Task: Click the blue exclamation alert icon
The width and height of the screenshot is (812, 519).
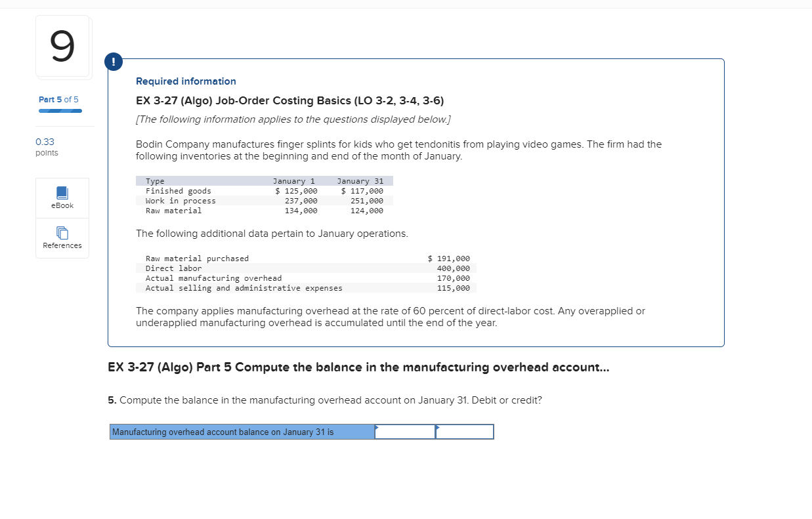Action: [113, 61]
